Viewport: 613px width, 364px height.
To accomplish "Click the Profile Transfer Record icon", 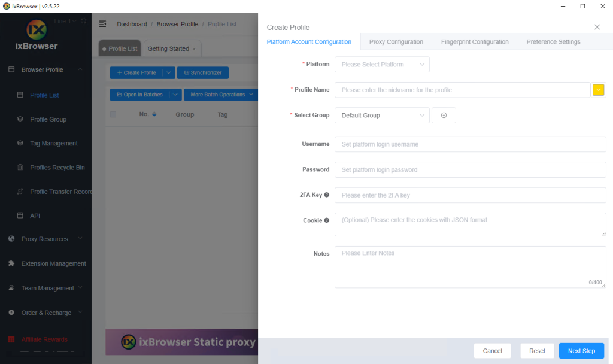I will click(x=20, y=191).
